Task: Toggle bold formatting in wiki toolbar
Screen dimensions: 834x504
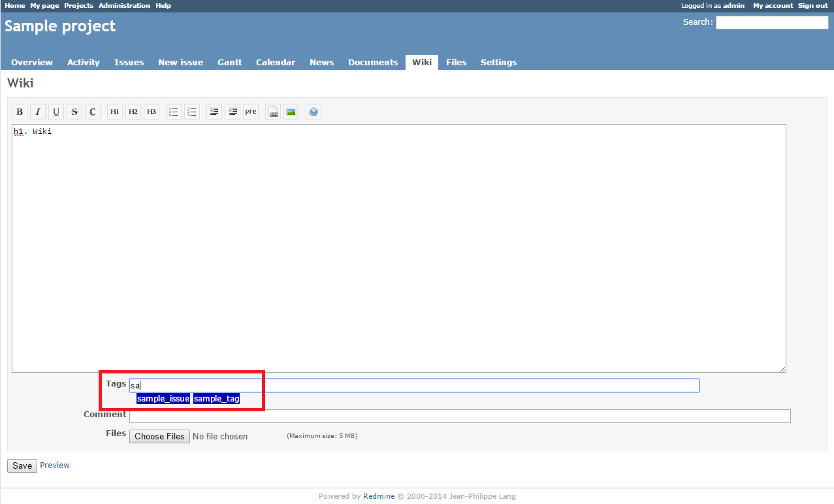Action: pos(20,112)
